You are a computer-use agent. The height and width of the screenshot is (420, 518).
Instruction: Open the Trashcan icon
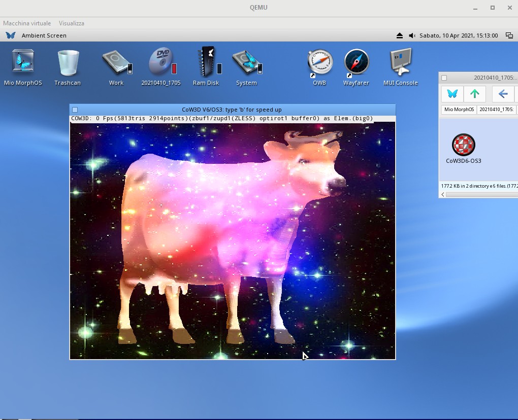[68, 63]
